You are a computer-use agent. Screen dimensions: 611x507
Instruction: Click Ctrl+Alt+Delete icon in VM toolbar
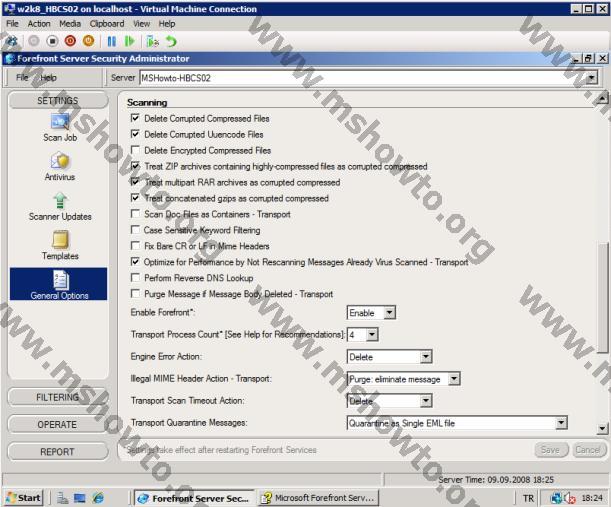[12, 41]
